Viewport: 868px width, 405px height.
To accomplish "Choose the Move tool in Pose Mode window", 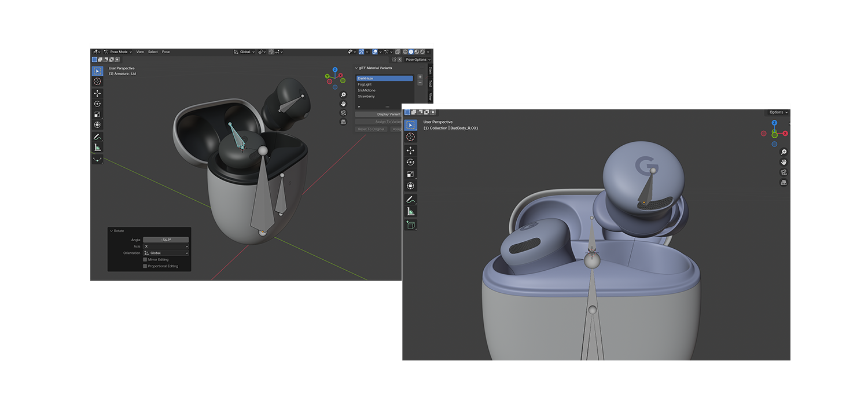I will tap(97, 93).
